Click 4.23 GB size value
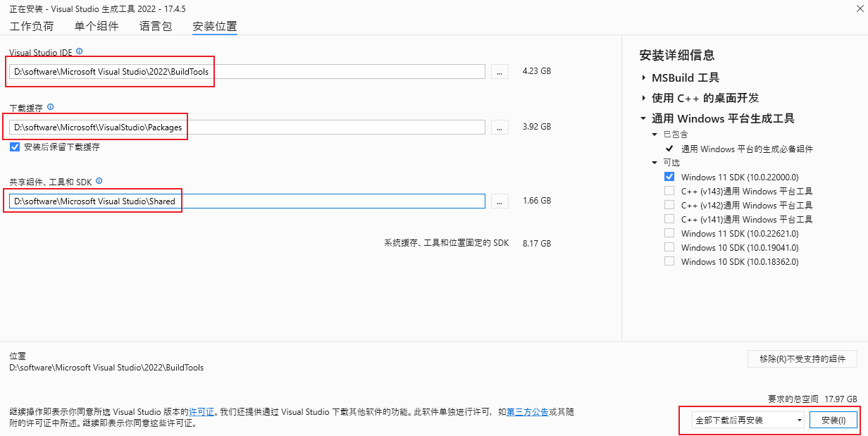Image resolution: width=868 pixels, height=436 pixels. pos(537,71)
